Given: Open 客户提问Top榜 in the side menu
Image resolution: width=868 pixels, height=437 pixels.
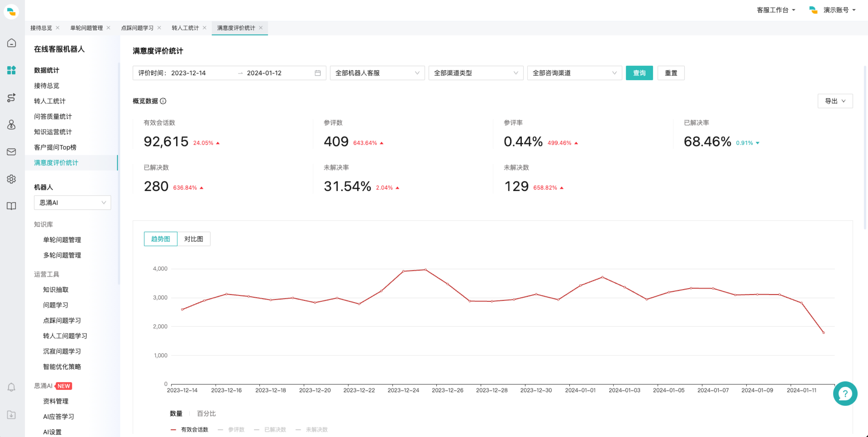Looking at the screenshot, I should 55,147.
